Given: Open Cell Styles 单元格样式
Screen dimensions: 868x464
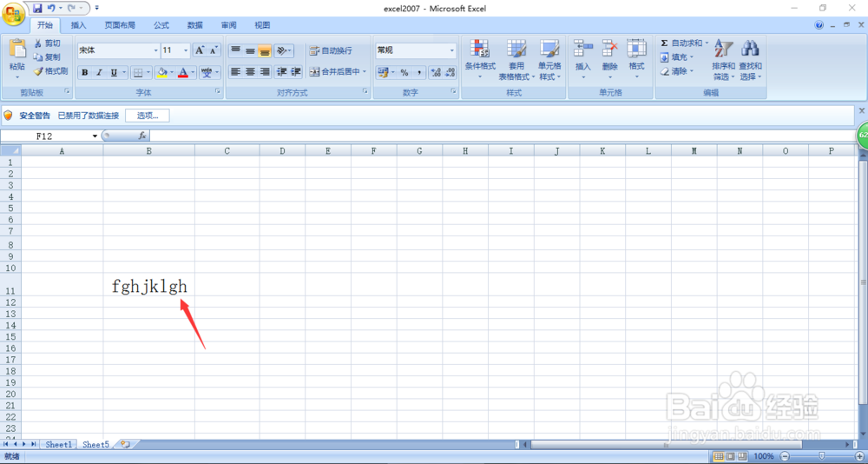Looking at the screenshot, I should tap(549, 59).
